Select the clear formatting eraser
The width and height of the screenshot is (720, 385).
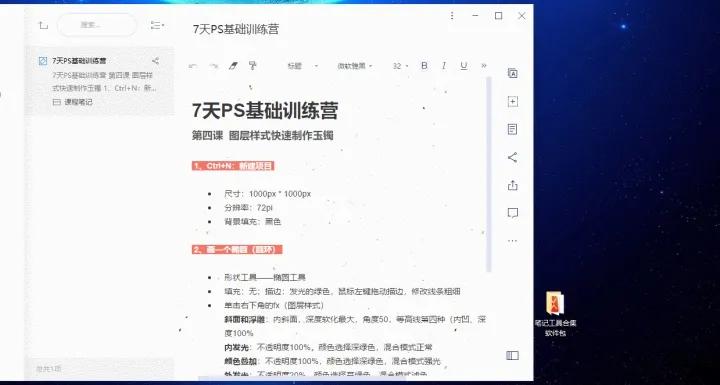pyautogui.click(x=233, y=66)
